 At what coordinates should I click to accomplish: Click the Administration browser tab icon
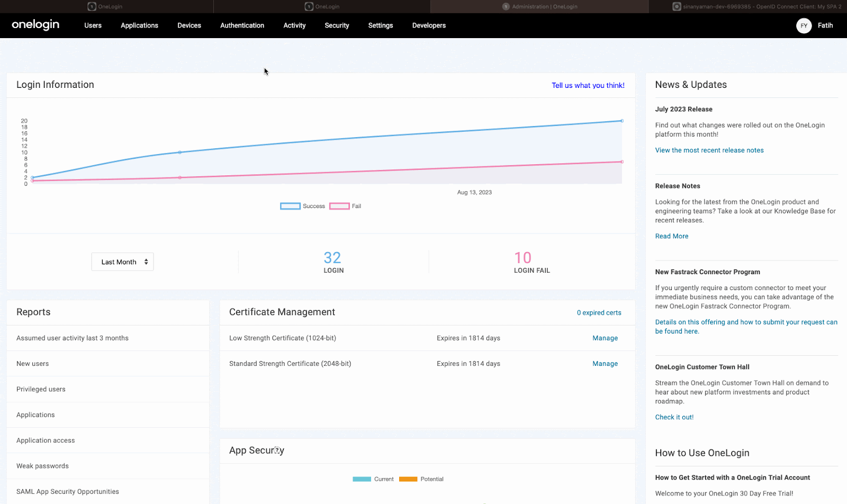point(506,6)
